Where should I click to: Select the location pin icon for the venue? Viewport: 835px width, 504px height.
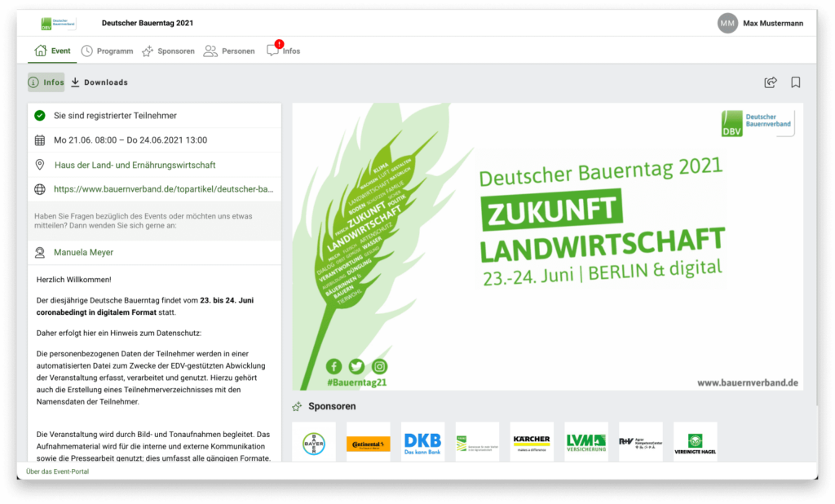pos(38,165)
